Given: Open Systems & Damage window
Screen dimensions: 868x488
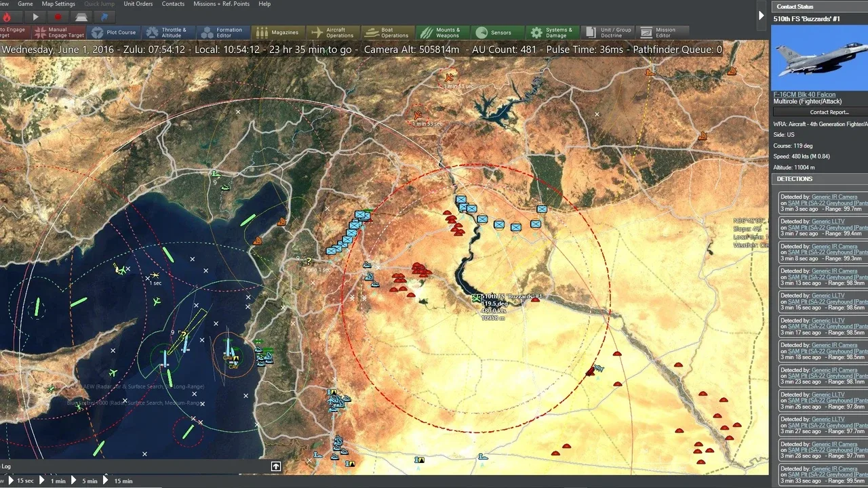Looking at the screenshot, I should [x=551, y=33].
